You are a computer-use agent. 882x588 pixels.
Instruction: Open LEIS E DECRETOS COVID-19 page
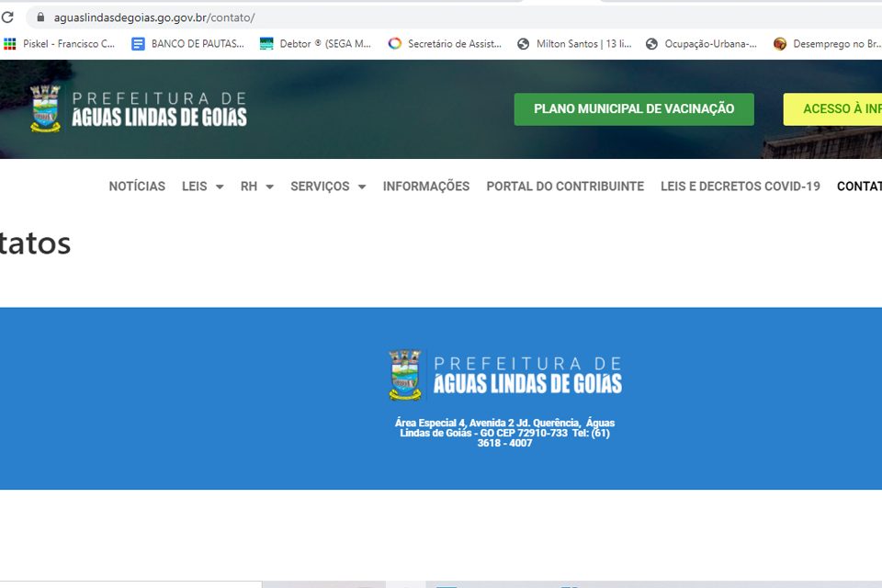tap(740, 187)
